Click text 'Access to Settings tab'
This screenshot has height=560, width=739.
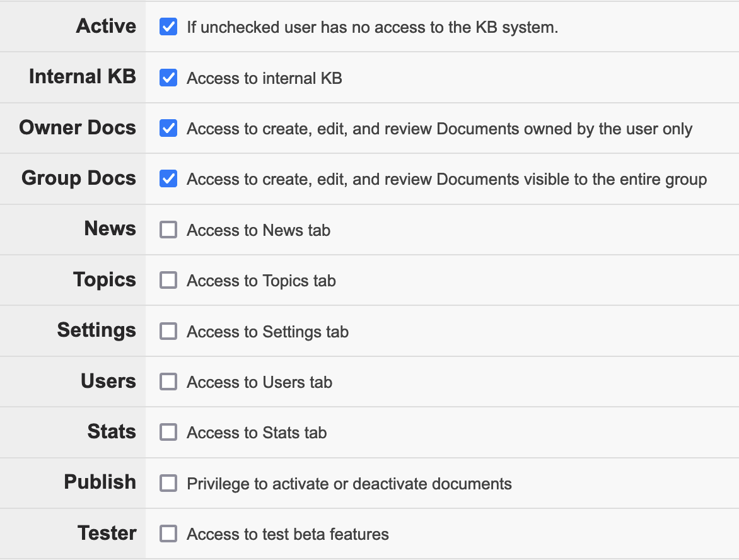click(x=268, y=332)
